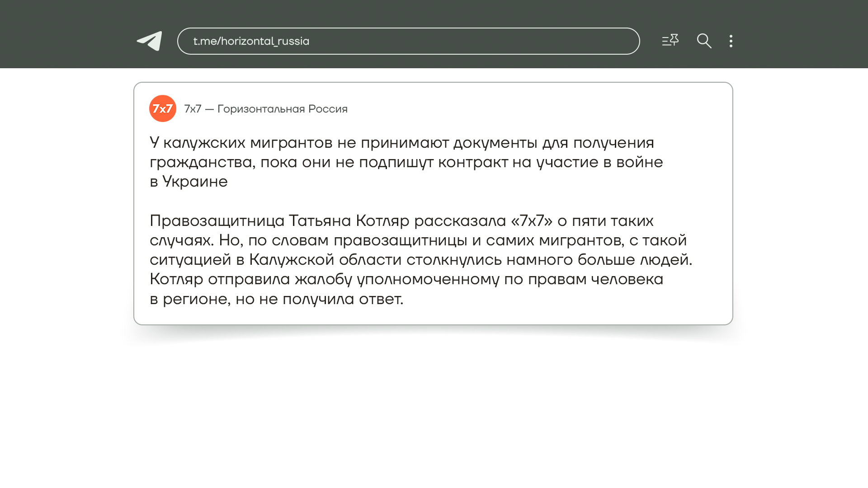Image resolution: width=868 pixels, height=488 pixels.
Task: Focus the t.me/horizontal_russia address field
Action: (408, 41)
